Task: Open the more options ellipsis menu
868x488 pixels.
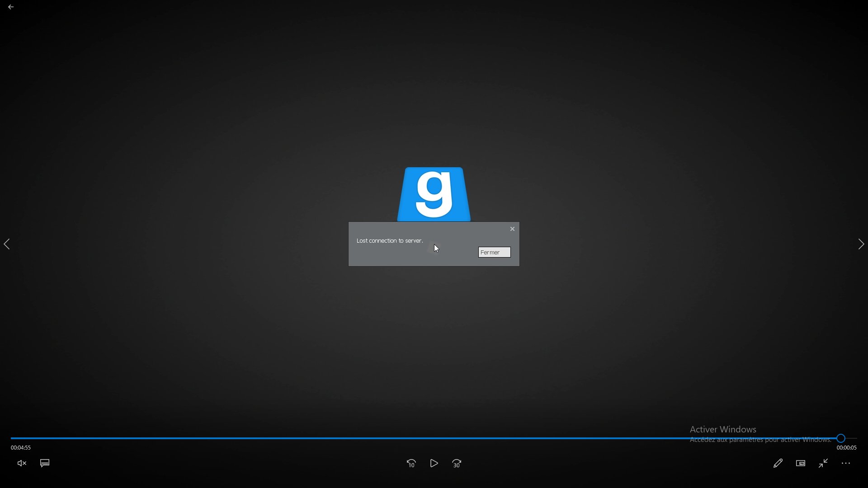Action: [846, 464]
